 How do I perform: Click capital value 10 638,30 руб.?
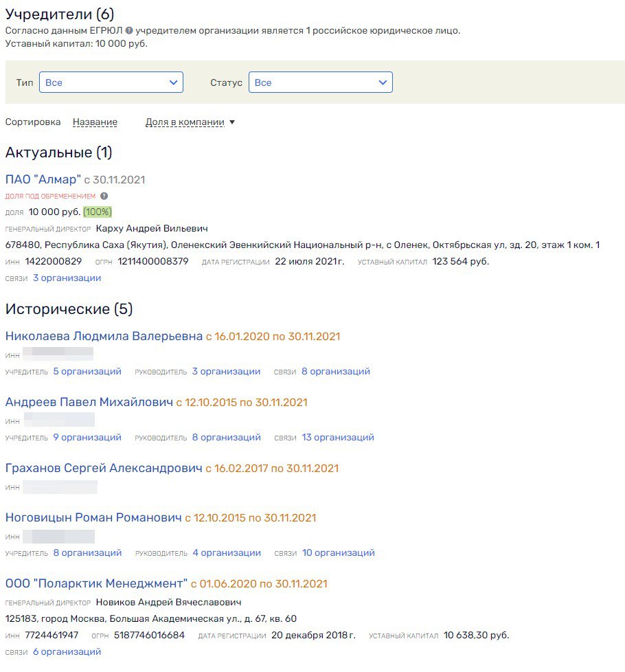476,635
